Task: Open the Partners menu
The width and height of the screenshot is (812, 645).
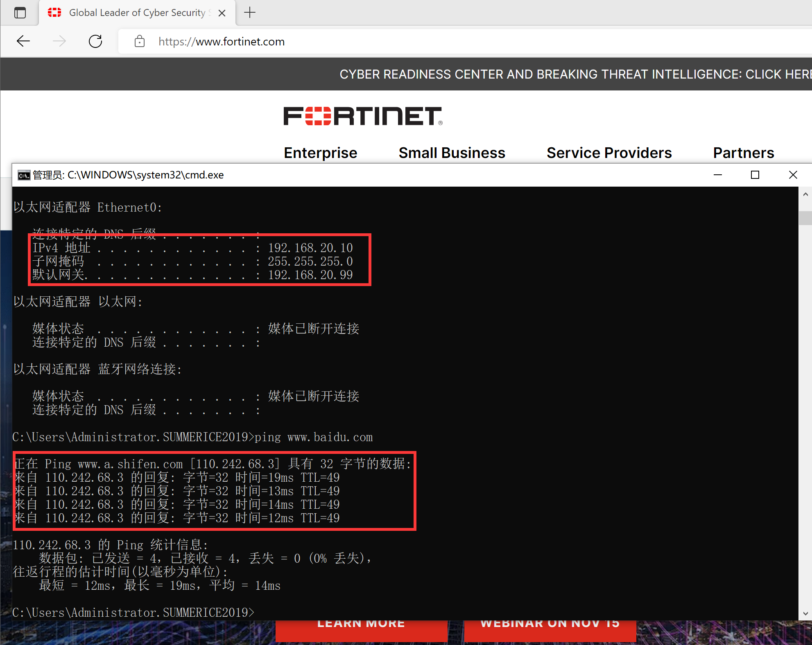Action: 743,153
